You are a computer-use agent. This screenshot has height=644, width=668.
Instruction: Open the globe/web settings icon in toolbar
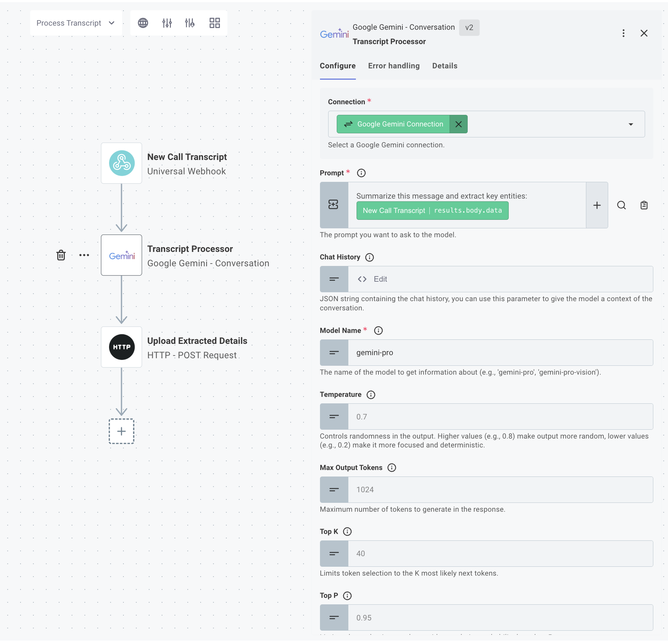143,23
